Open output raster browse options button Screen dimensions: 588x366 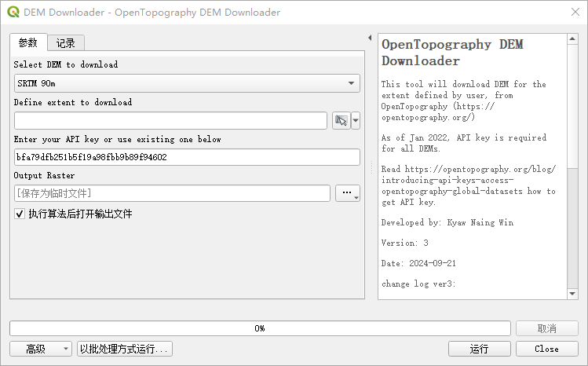point(348,193)
